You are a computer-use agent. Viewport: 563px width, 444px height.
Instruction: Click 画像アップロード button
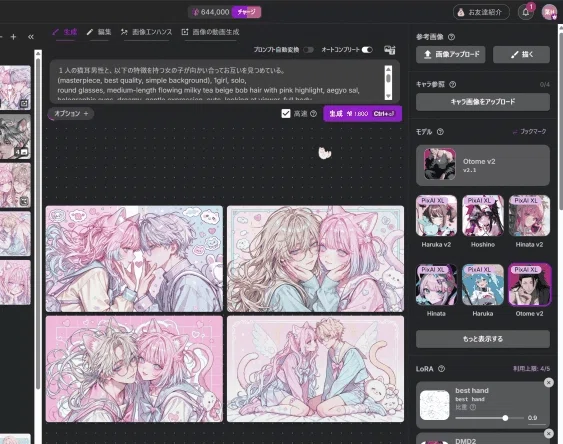pos(451,54)
